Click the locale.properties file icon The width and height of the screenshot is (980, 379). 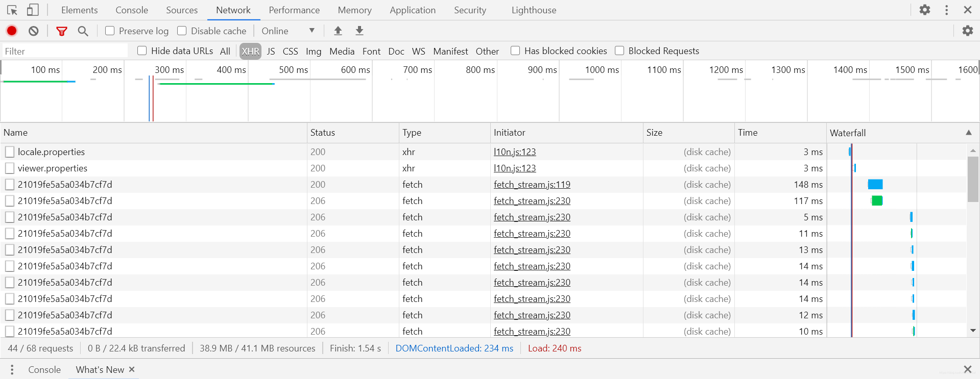pyautogui.click(x=10, y=152)
